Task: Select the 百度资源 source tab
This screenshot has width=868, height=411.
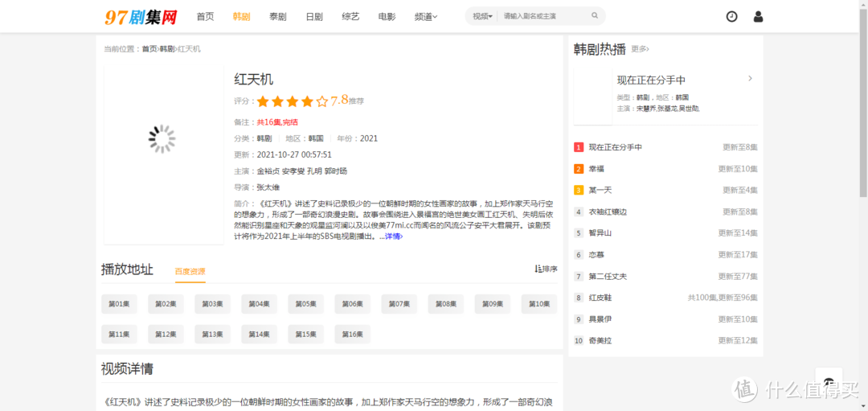Action: click(190, 271)
